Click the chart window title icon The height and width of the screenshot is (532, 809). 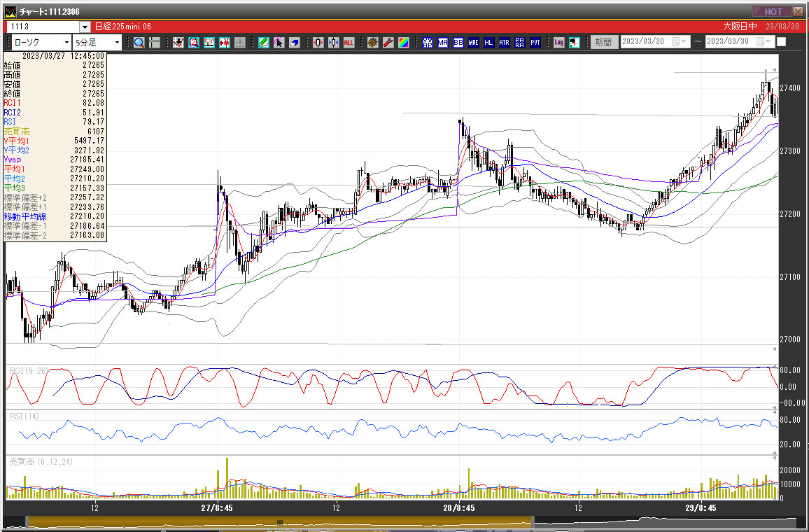(10, 11)
